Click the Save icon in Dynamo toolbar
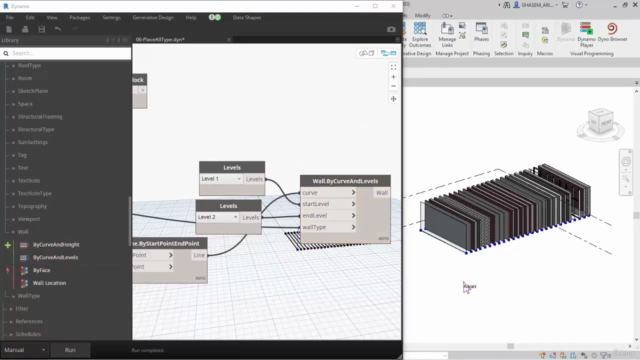This screenshot has height=360, width=640. pyautogui.click(x=41, y=29)
